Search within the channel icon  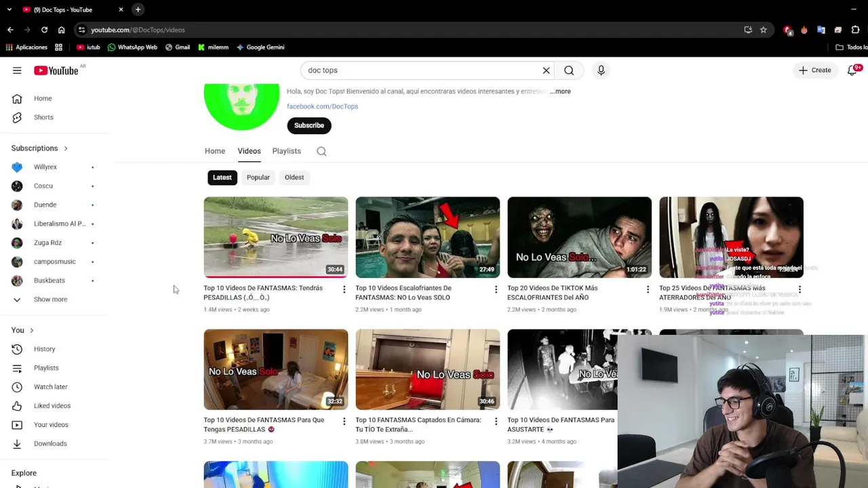[x=321, y=152]
